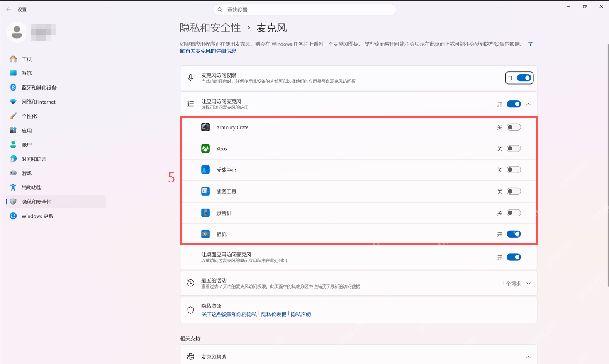Screen dimensions: 609x364
Task: Enable microphone for Armoury Crate
Action: (x=514, y=127)
